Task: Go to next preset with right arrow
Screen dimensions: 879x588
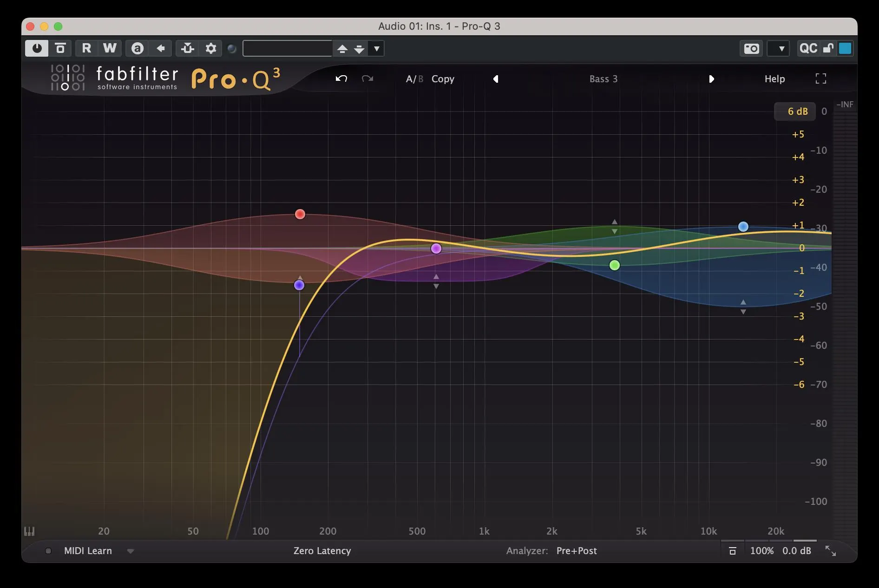Action: [x=711, y=79]
